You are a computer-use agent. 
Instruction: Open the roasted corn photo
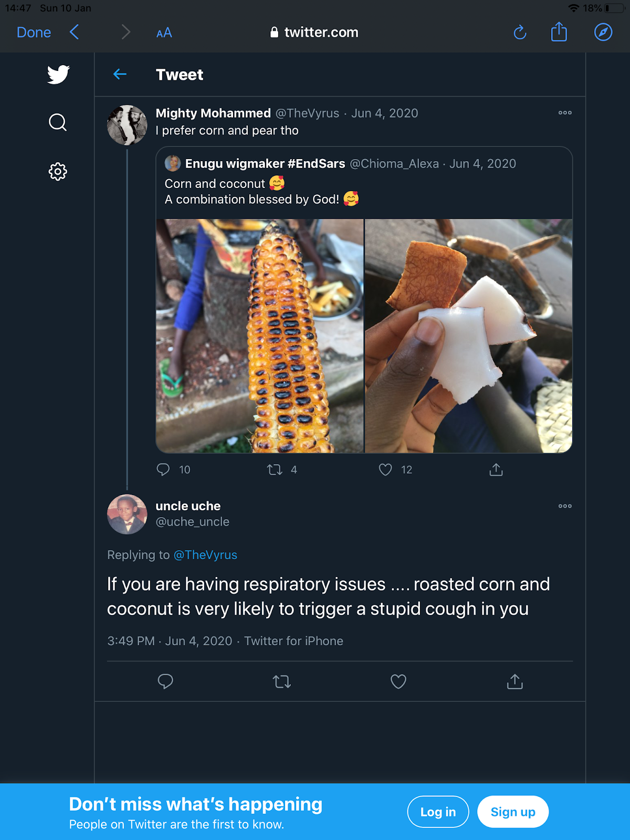pos(260,336)
